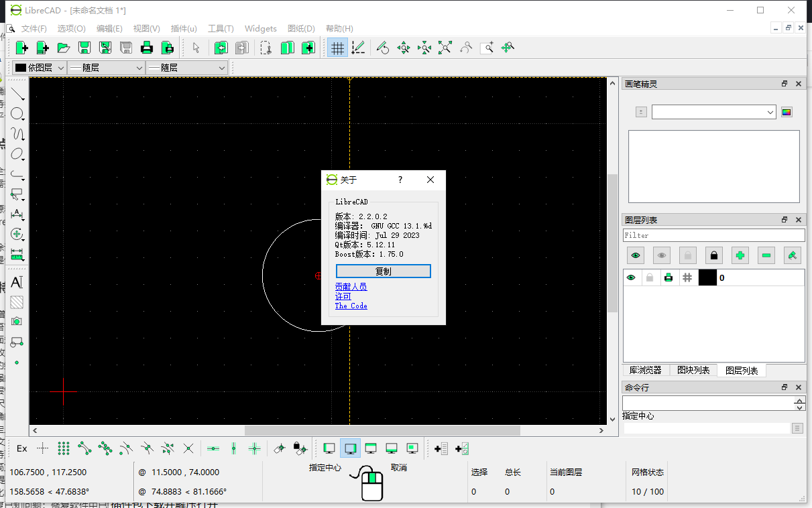
Task: Select the Spline tool
Action: pos(17,134)
